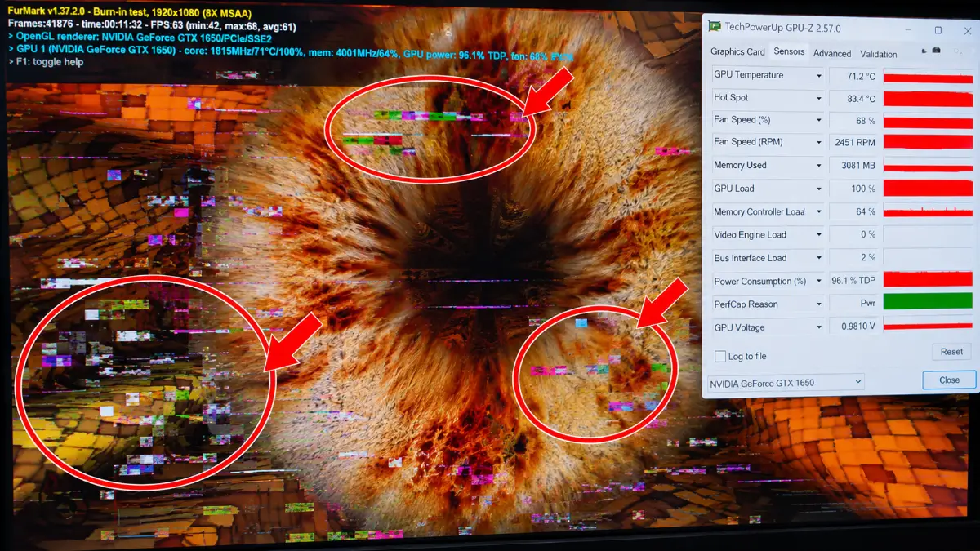Viewport: 980px width, 551px height.
Task: Open the Memory Used sensor dropdown arrow
Action: pyautogui.click(x=819, y=166)
